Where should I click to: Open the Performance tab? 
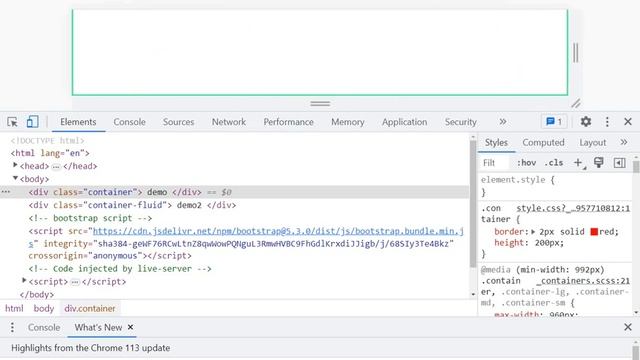[288, 122]
